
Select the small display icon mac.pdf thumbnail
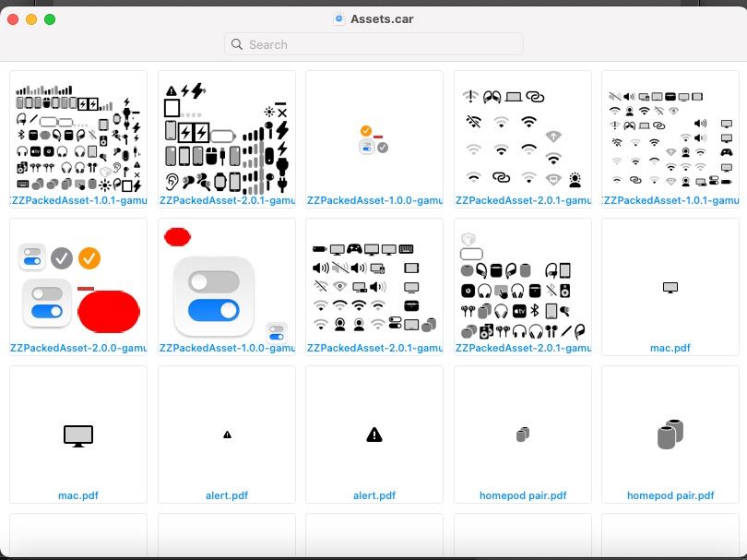click(670, 288)
